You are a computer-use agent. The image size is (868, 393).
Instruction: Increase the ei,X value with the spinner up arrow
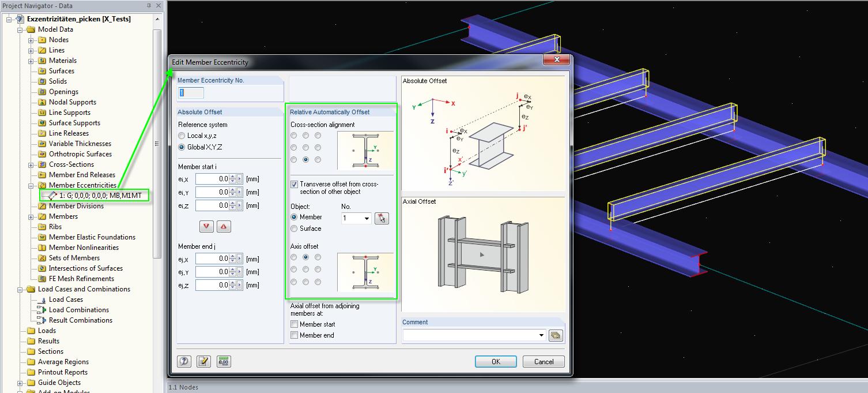233,177
